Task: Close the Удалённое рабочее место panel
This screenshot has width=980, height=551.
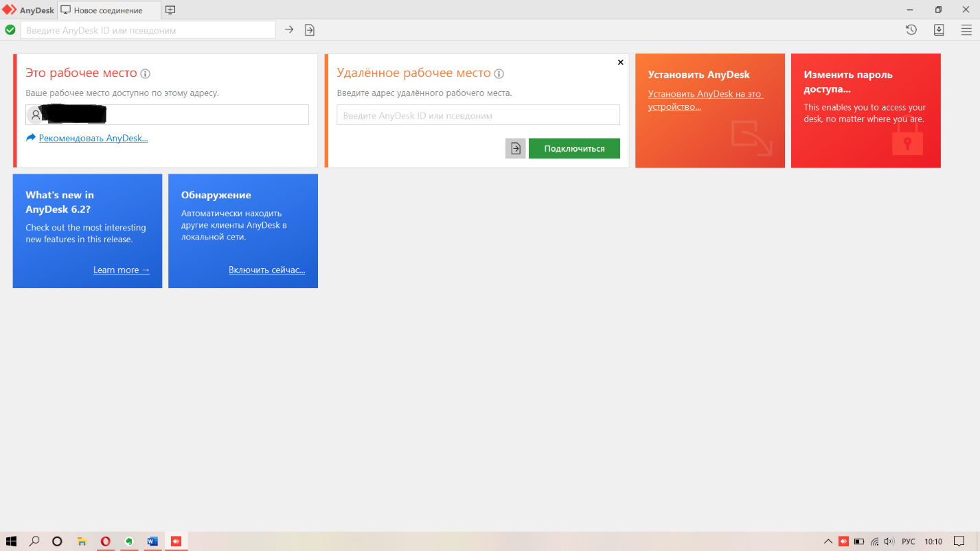Action: (x=621, y=62)
